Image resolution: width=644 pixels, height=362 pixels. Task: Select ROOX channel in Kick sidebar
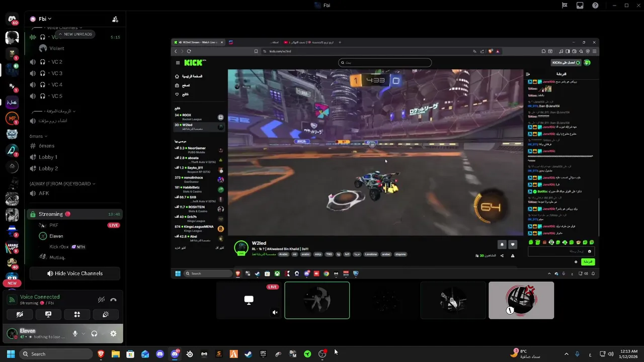(x=199, y=116)
